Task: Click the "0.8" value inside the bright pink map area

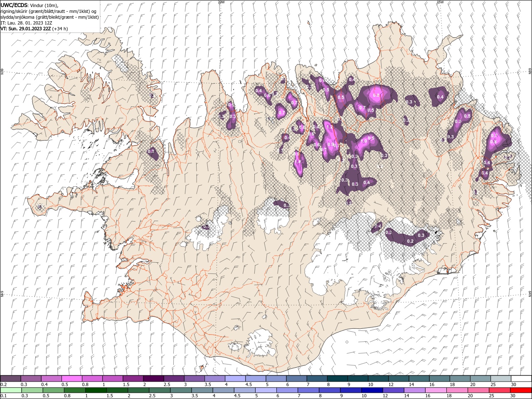Action: pos(376,95)
